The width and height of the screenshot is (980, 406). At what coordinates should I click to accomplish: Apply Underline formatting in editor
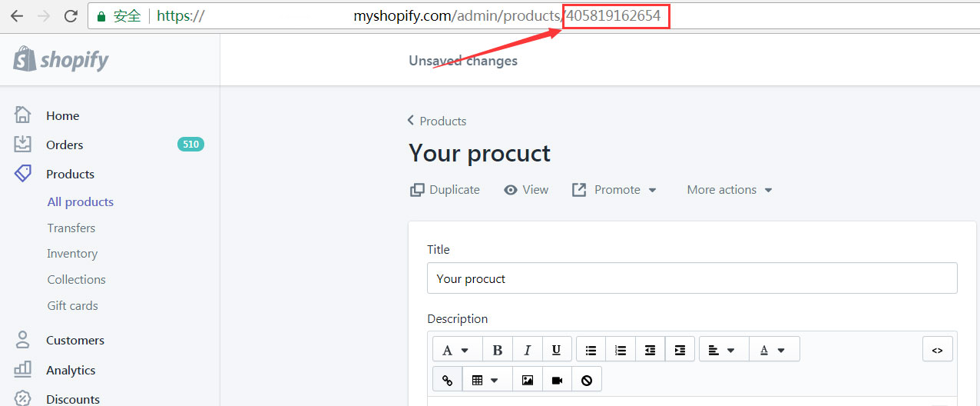[x=557, y=350]
